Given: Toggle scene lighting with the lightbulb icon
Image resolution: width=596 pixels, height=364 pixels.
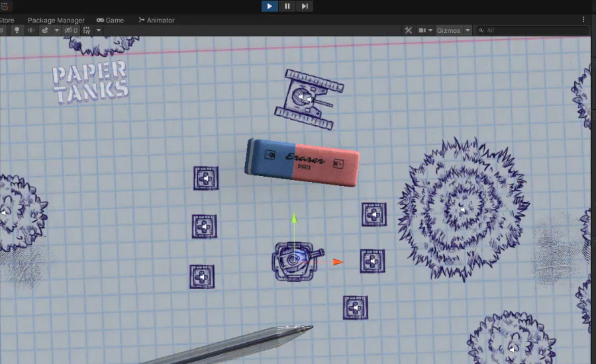Looking at the screenshot, I should (x=17, y=30).
